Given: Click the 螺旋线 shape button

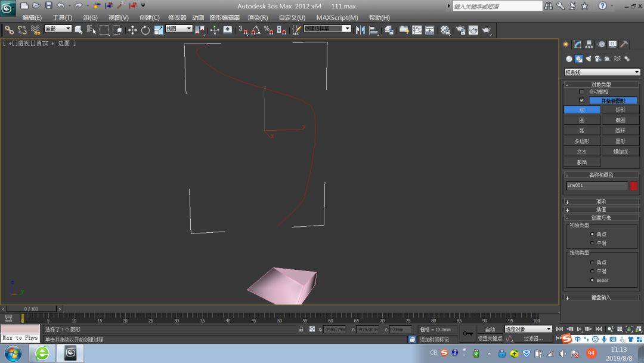Looking at the screenshot, I should (x=620, y=152).
